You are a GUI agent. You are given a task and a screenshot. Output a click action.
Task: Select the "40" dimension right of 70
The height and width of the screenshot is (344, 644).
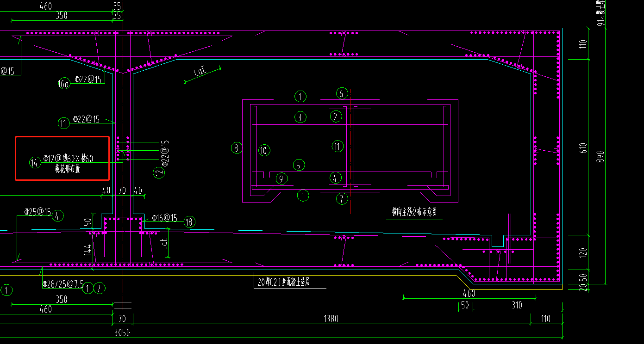(139, 190)
